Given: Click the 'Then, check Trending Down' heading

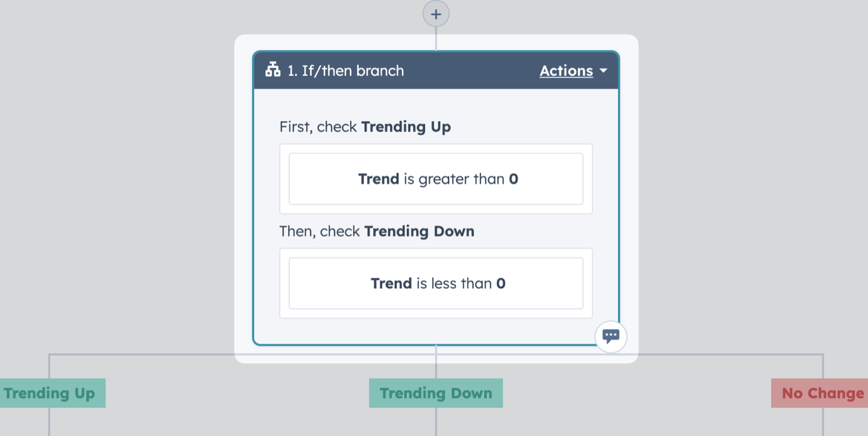Looking at the screenshot, I should click(x=377, y=232).
